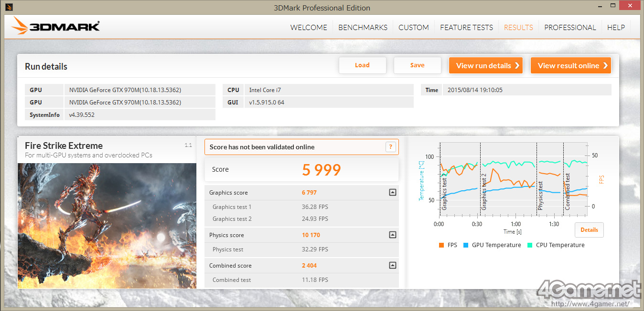Collapse the Physics score section
The image size is (644, 311).
click(392, 235)
